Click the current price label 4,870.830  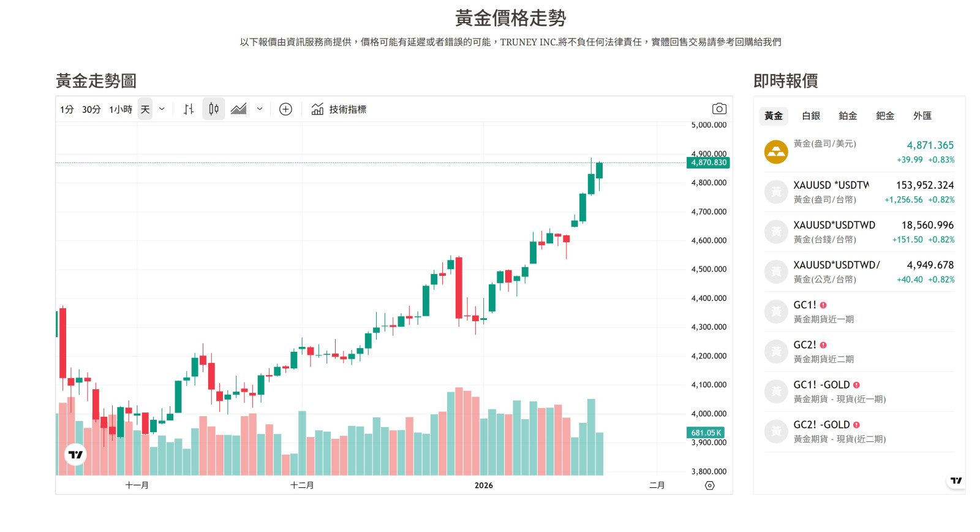click(x=709, y=162)
